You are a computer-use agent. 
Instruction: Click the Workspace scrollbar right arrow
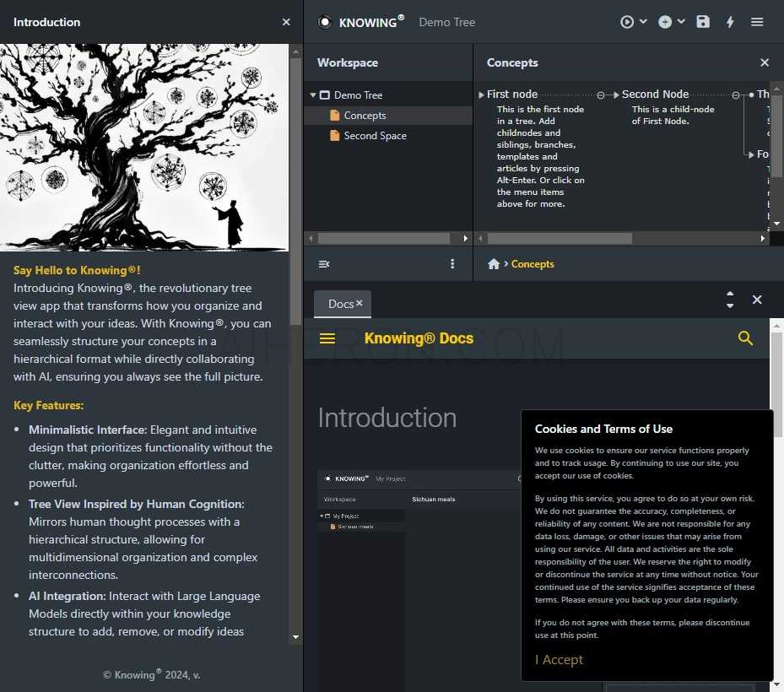466,239
